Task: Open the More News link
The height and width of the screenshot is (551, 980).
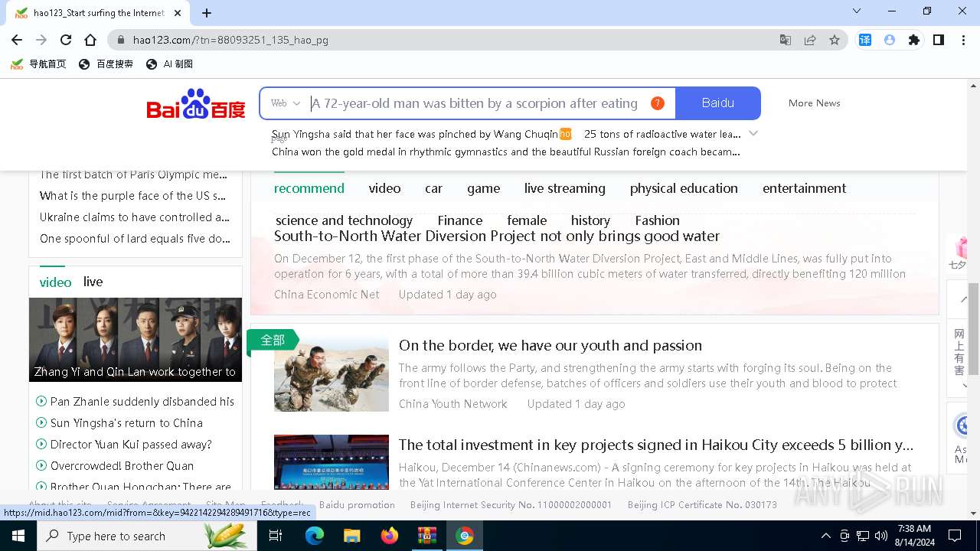Action: (x=814, y=103)
